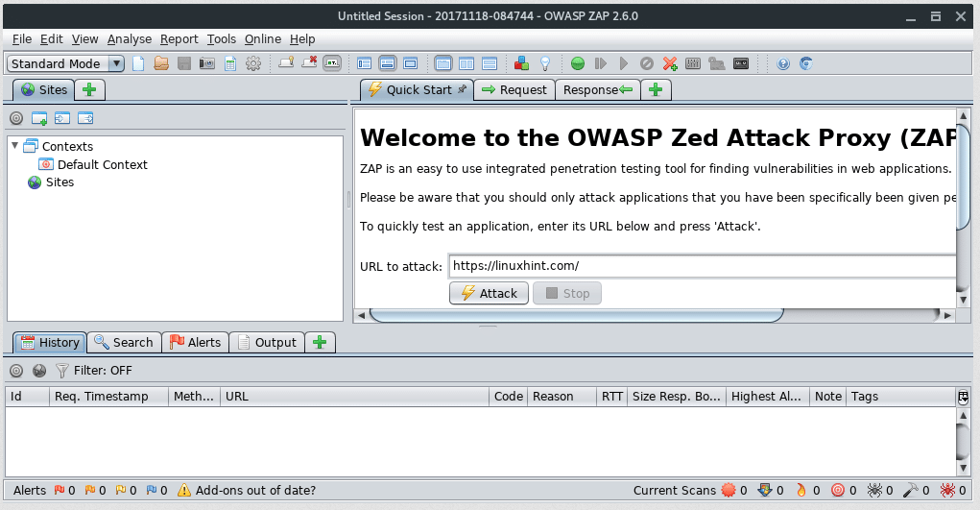The width and height of the screenshot is (980, 510).
Task: Open the Analyse menu
Action: pyautogui.click(x=129, y=39)
